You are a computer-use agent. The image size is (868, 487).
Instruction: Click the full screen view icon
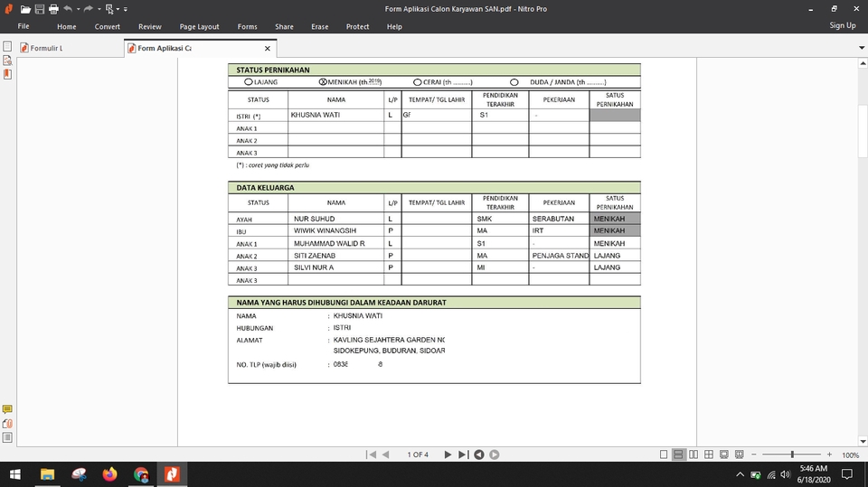pyautogui.click(x=723, y=454)
